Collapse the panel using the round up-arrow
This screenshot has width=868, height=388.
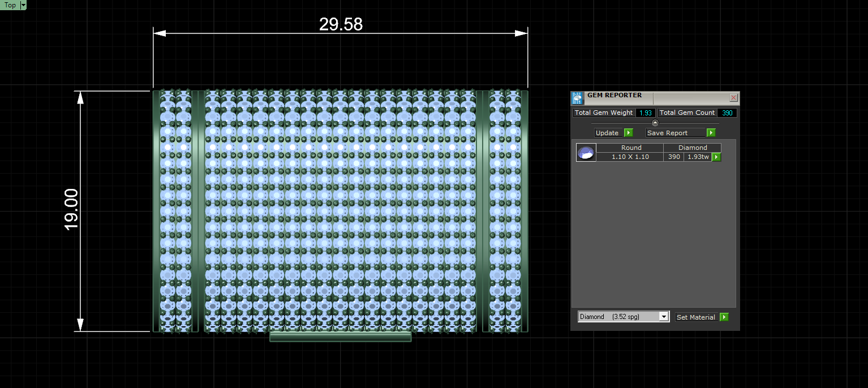(655, 123)
